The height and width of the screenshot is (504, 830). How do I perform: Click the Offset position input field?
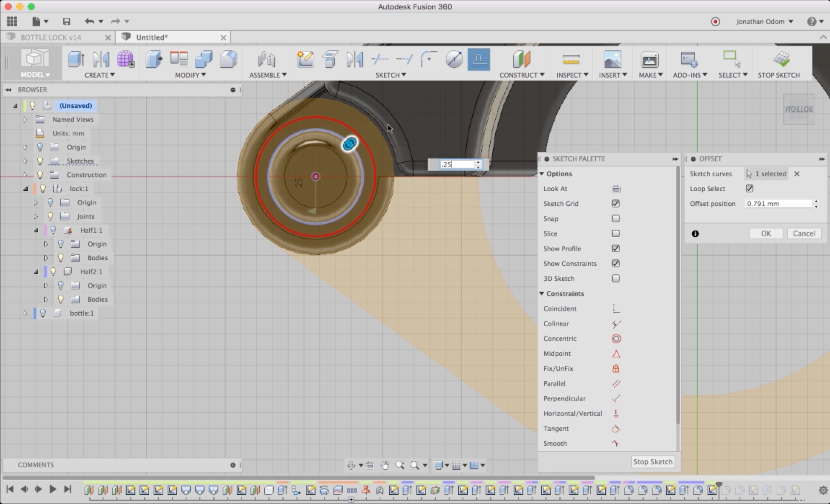click(x=778, y=204)
